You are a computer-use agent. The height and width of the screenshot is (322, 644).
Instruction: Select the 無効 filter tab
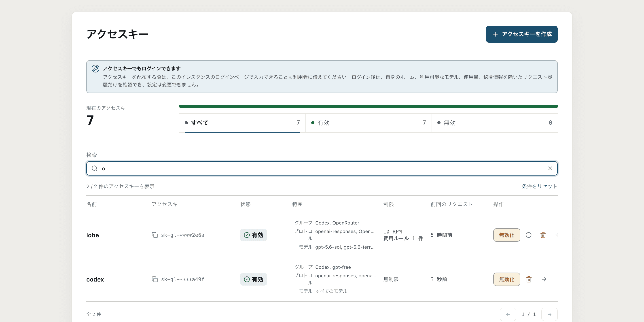[494, 123]
